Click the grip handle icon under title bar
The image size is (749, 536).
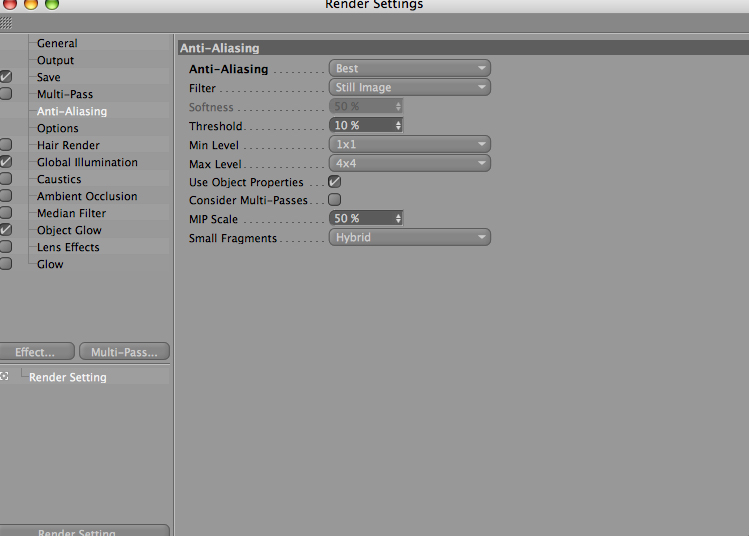[x=6, y=22]
